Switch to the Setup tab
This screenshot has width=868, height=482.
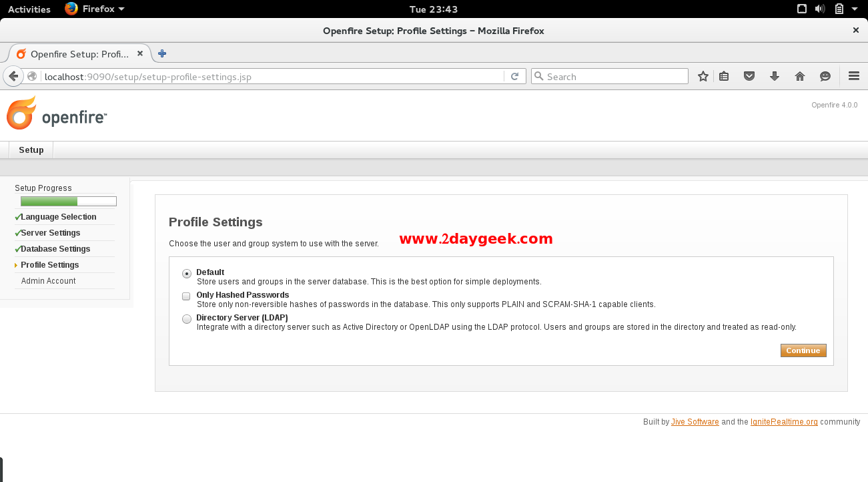(x=31, y=150)
